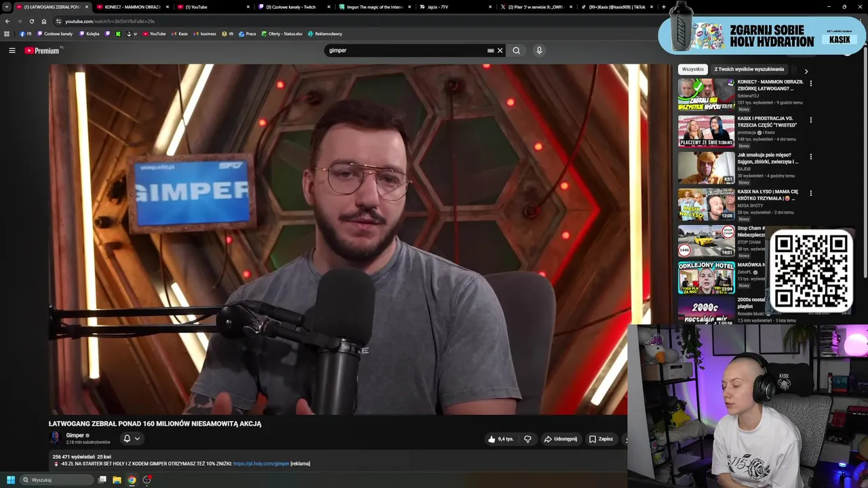Open Chrome from the taskbar
Screen dimensions: 868x488
coord(132,480)
